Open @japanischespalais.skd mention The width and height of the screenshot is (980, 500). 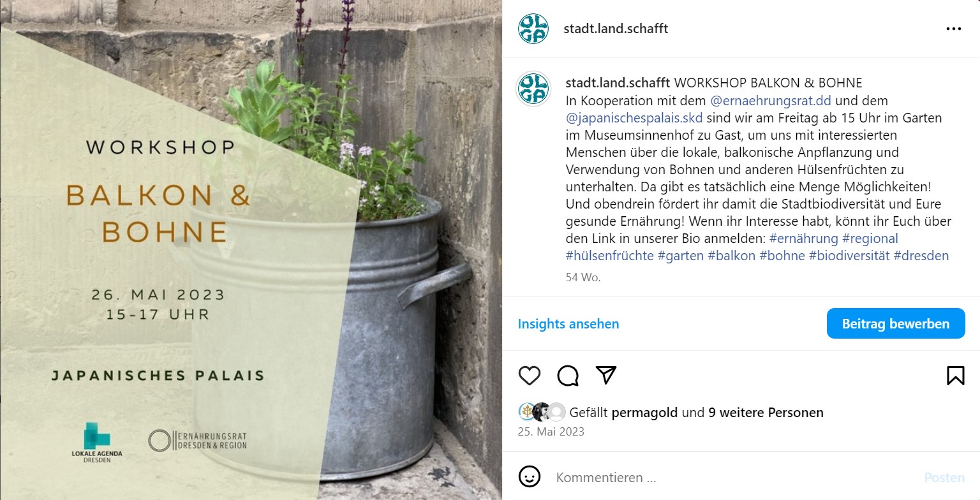coord(634,118)
